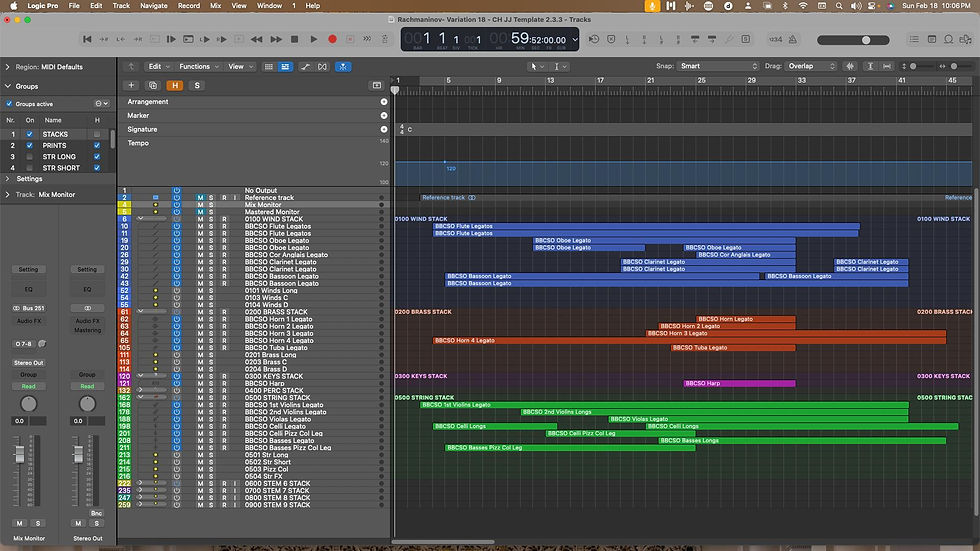The image size is (980, 551).
Task: Click the Wi-Fi icon in menu bar
Action: [803, 6]
